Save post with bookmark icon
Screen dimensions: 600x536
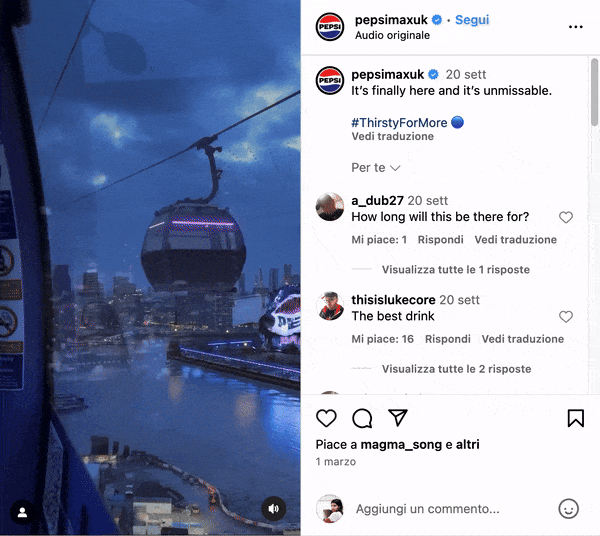(576, 418)
